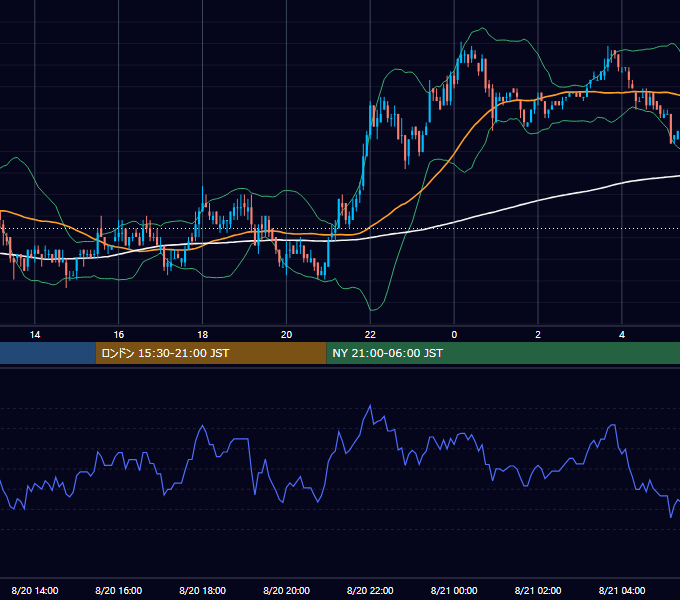Click the 18 hour label on price chart axis

click(203, 335)
